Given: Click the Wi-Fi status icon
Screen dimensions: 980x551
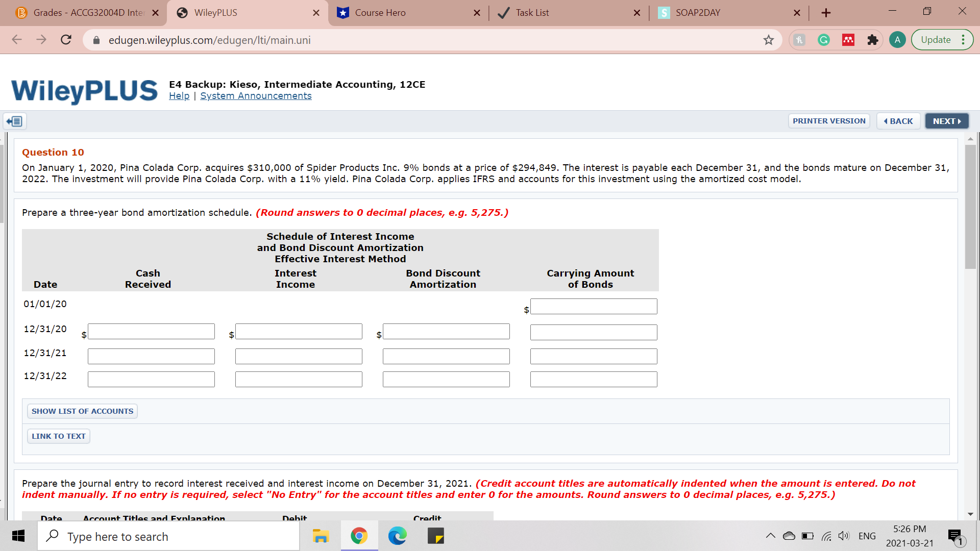Looking at the screenshot, I should [826, 536].
